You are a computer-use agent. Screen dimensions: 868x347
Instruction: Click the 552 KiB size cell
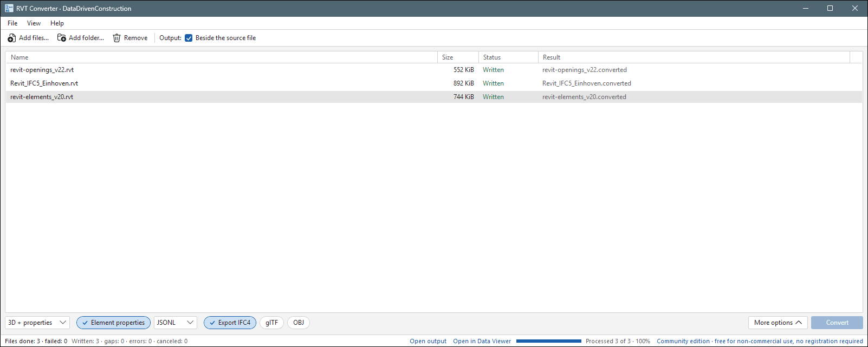463,70
